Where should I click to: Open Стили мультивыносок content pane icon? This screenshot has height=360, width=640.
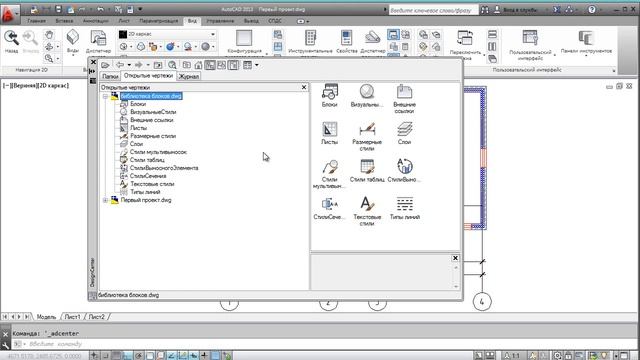pyautogui.click(x=329, y=173)
